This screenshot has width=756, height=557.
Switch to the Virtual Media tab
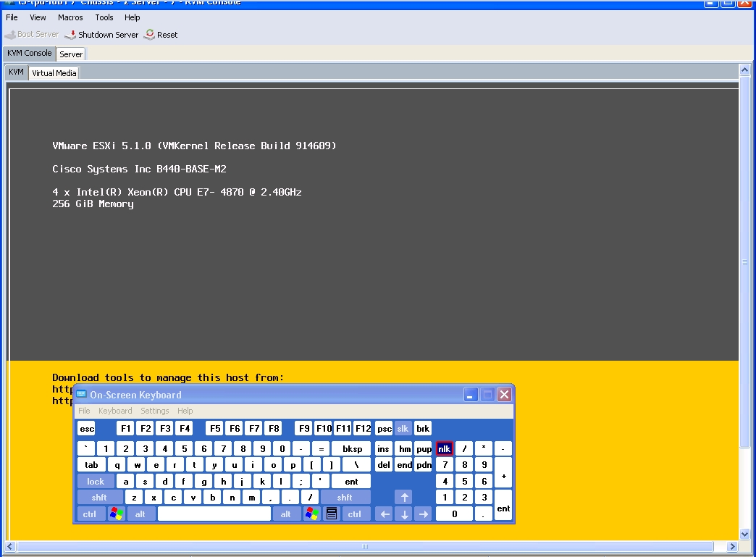click(x=54, y=73)
